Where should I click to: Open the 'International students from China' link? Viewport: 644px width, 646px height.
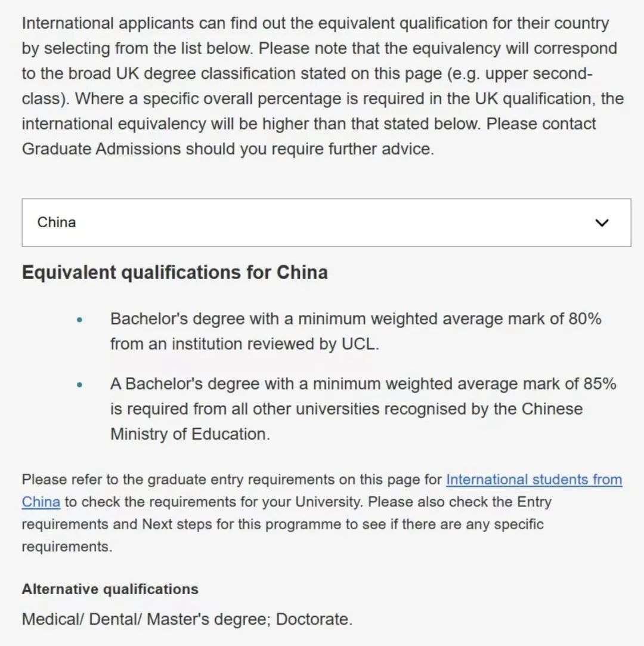(534, 480)
